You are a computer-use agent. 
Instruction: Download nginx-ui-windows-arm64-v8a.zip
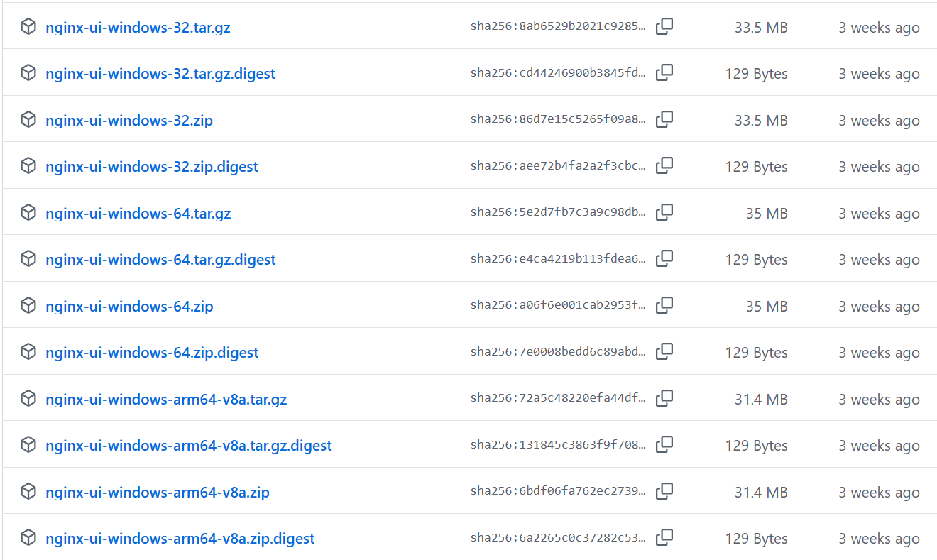coord(158,493)
